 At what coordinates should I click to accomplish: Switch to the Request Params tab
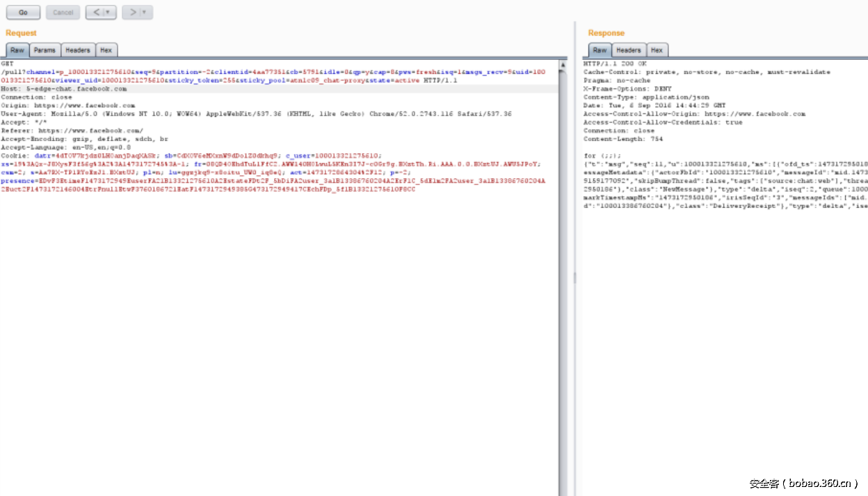coord(45,50)
